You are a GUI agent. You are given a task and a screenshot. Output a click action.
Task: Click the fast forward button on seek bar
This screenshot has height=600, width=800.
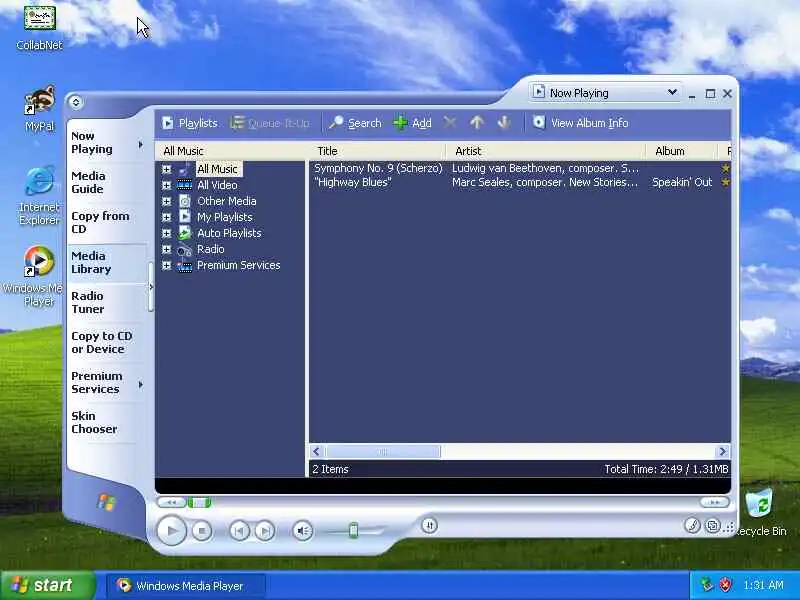pyautogui.click(x=714, y=503)
